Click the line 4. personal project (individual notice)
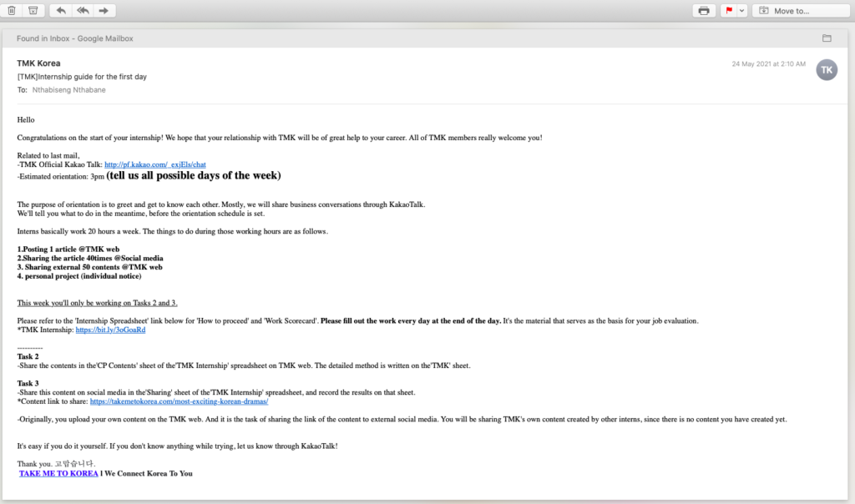The width and height of the screenshot is (855, 504). pos(79,276)
